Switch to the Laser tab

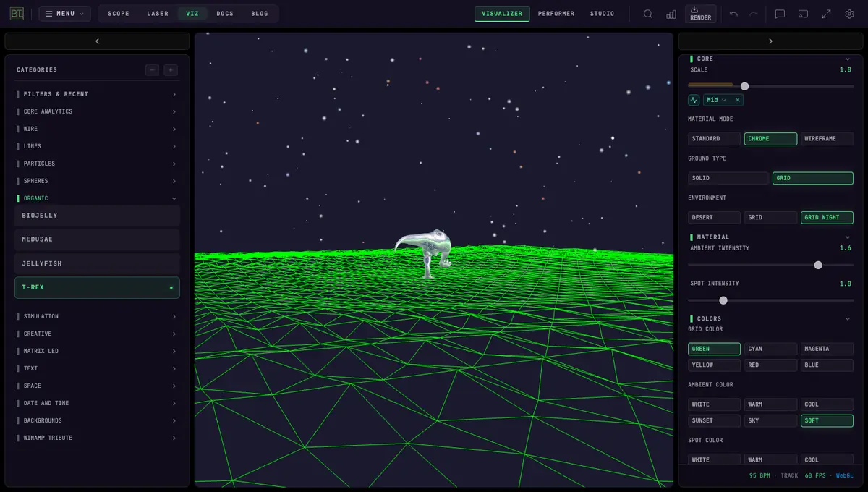(158, 14)
